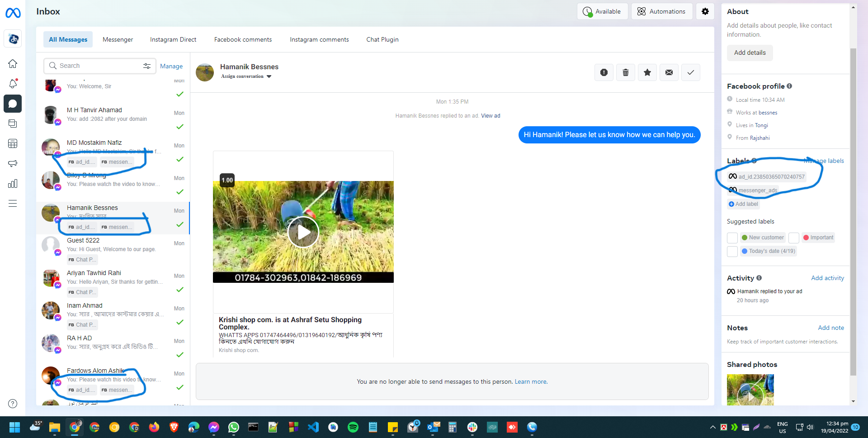The height and width of the screenshot is (438, 868).
Task: Open Insights bar chart icon in sidebar
Action: (13, 184)
